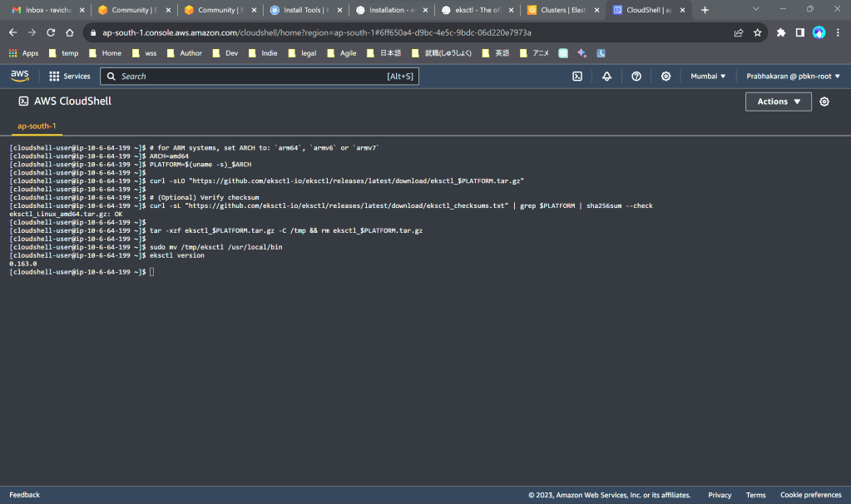Expand the Mumbai region dropdown
This screenshot has height=504, width=851.
click(x=708, y=77)
